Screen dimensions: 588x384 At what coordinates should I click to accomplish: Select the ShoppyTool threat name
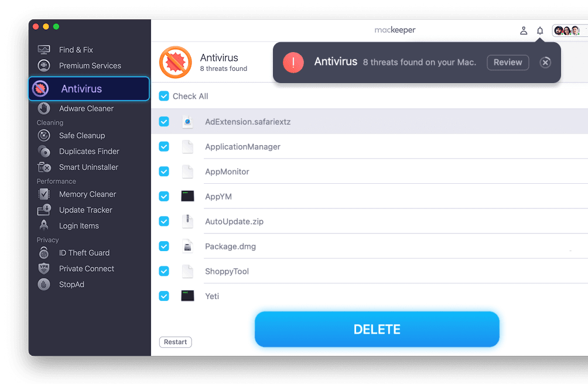(x=227, y=271)
